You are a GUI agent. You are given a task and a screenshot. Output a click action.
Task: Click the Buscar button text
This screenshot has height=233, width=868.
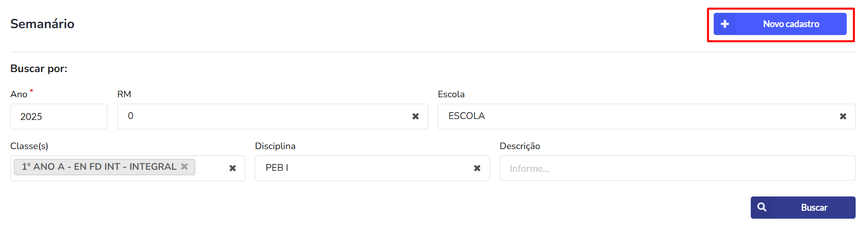point(814,207)
